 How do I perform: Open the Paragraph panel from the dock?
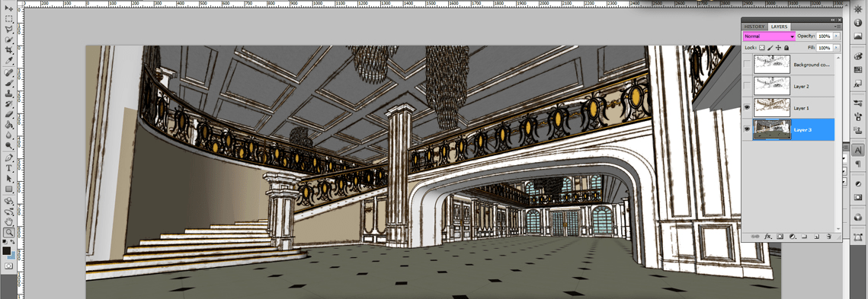click(x=857, y=164)
